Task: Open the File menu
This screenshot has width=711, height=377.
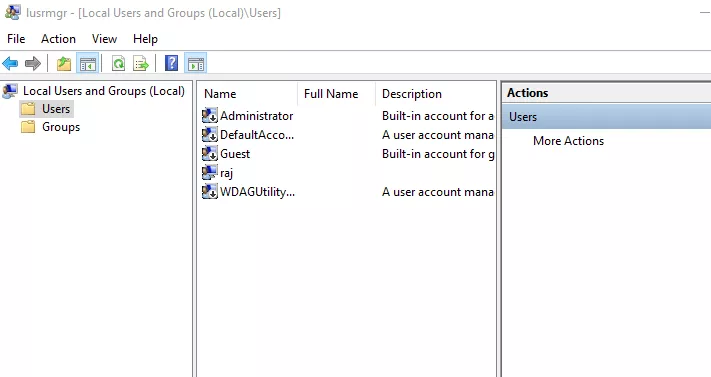Action: (x=16, y=39)
